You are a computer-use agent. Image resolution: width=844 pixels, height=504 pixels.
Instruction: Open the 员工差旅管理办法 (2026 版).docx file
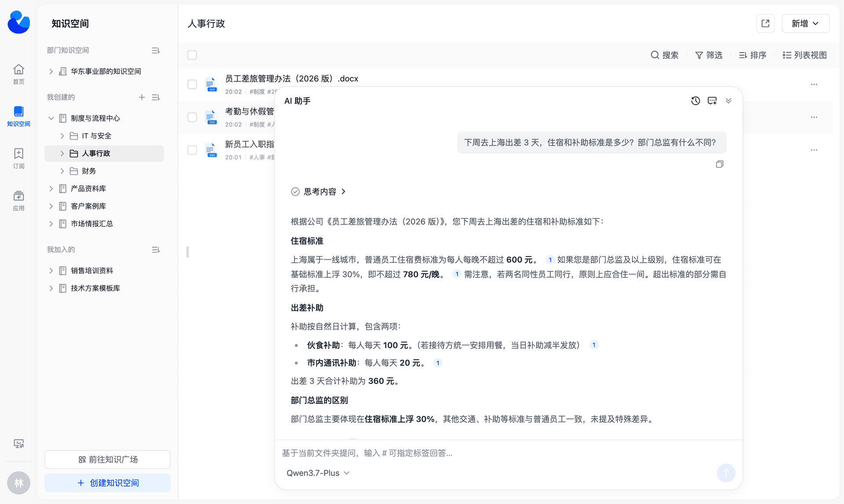[291, 79]
